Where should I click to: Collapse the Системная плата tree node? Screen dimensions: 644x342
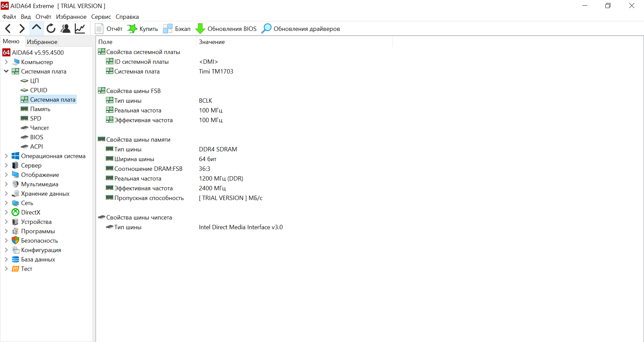coord(6,71)
